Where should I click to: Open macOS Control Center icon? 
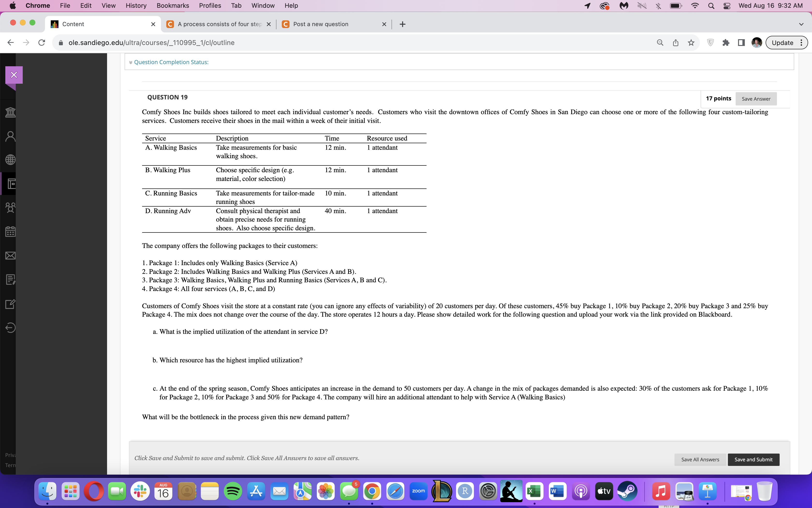pyautogui.click(x=727, y=5)
